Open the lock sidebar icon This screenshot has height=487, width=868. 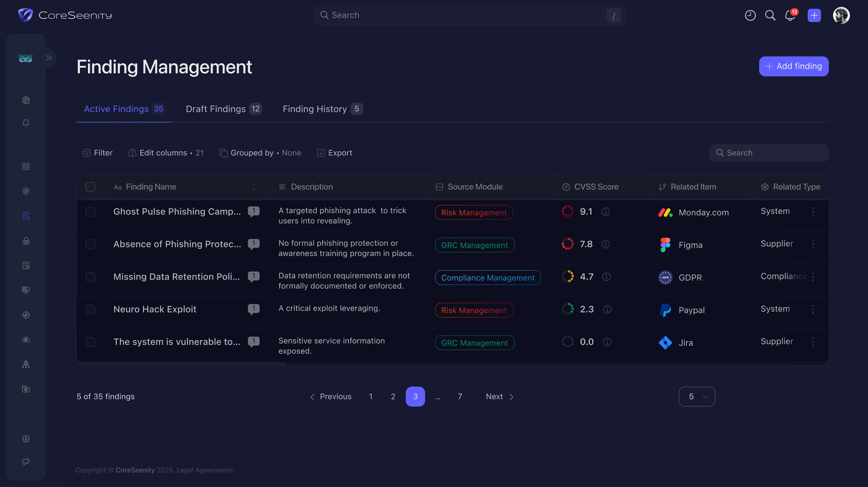[x=26, y=241]
